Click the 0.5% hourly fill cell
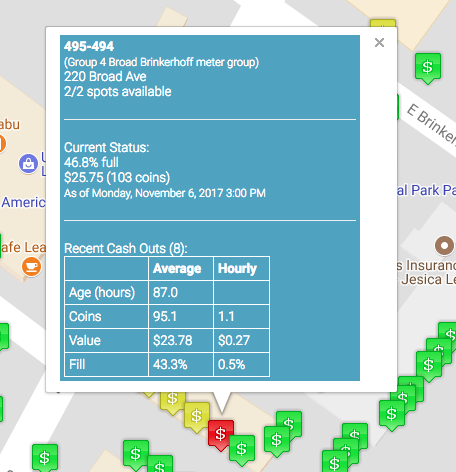The image size is (456, 472). pos(241,364)
